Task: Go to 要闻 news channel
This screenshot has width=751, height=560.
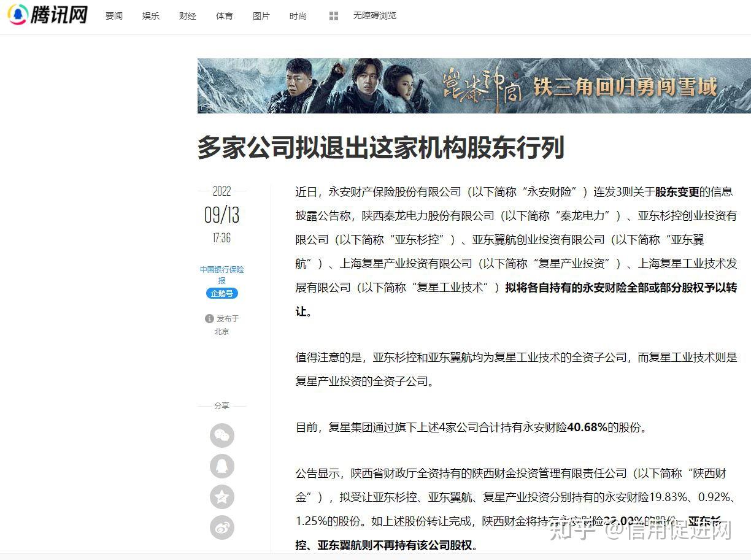Action: pyautogui.click(x=114, y=16)
